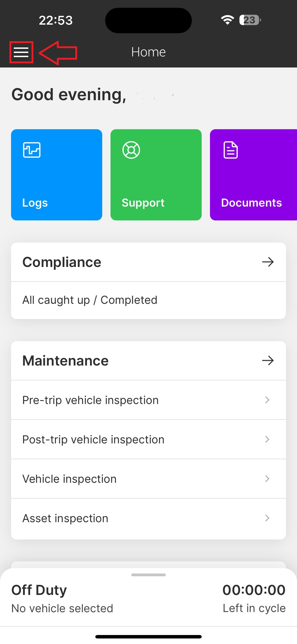Tap the Support lifebuoy icon
Viewport: 297px width, 644px height.
(x=131, y=150)
